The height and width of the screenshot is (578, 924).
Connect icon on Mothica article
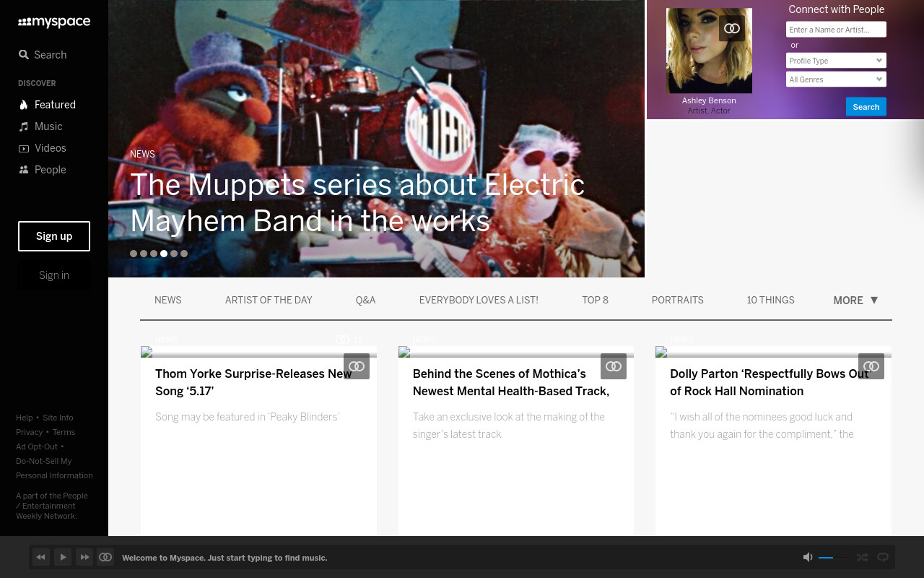(614, 366)
